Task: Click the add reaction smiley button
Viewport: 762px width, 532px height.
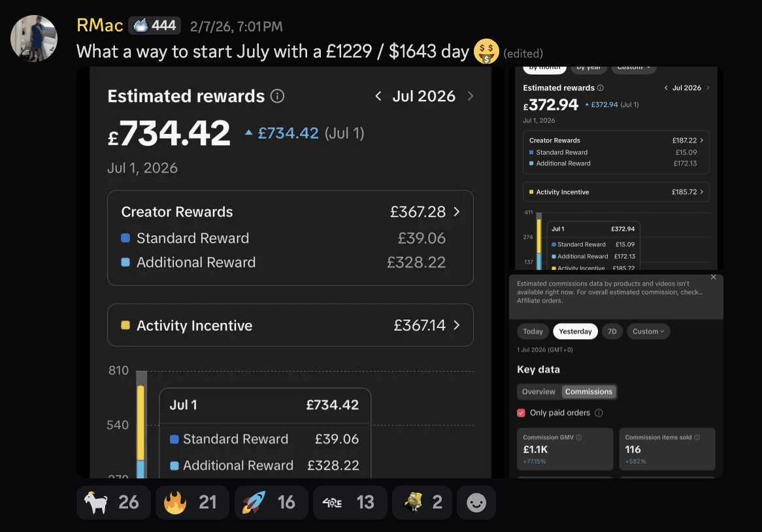Action: point(476,503)
